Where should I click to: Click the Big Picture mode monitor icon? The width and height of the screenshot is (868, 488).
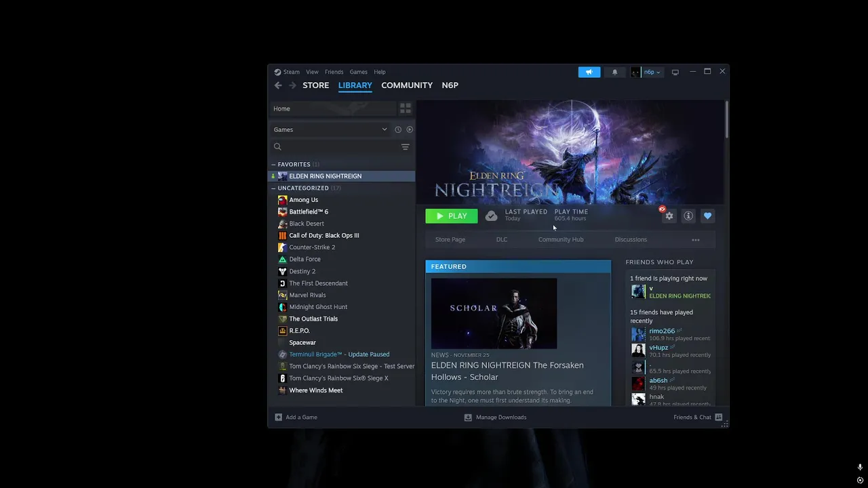(675, 72)
